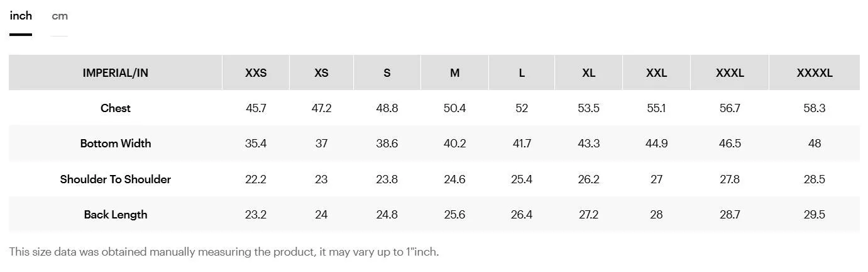The image size is (868, 272).
Task: Click the Back Length row label
Action: (116, 215)
